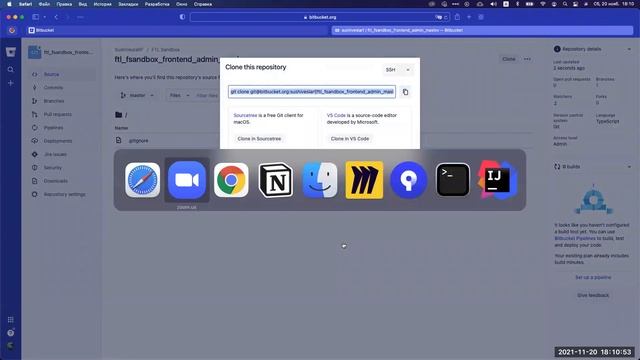640x360 pixels.
Task: Open Repository settings
Action: point(63,194)
